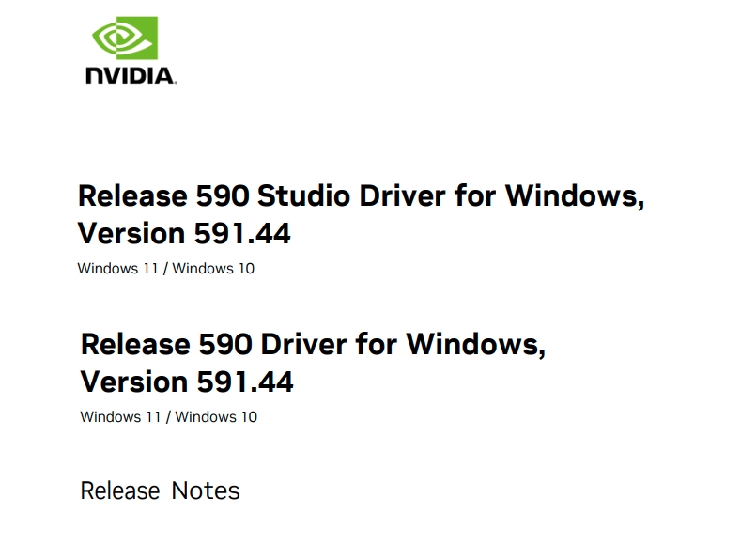Screen dimensions: 756x545
Task: Click 'Windows,' at the end of the second heading
Action: [x=475, y=344]
